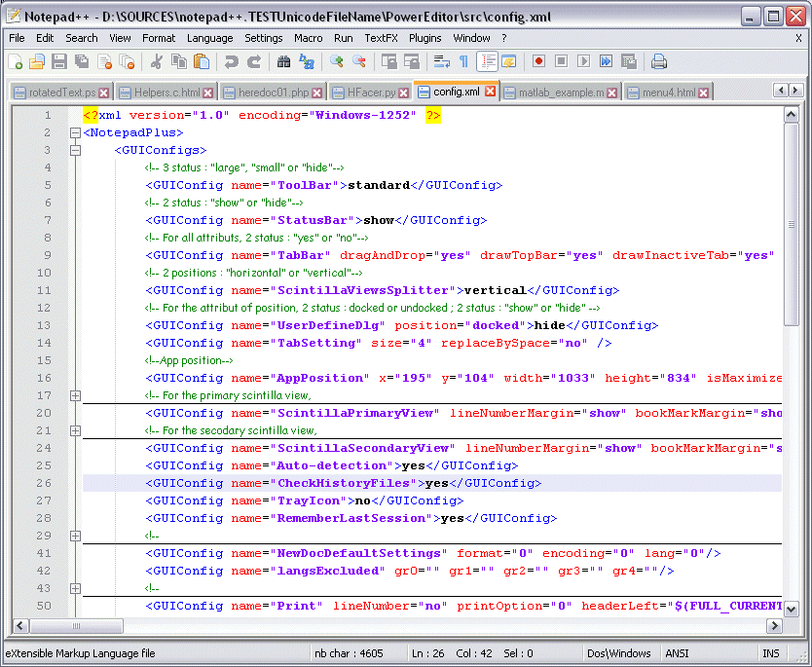Toggle synchronized vertical scrolling
Viewport: 812px width, 667px height.
click(389, 60)
